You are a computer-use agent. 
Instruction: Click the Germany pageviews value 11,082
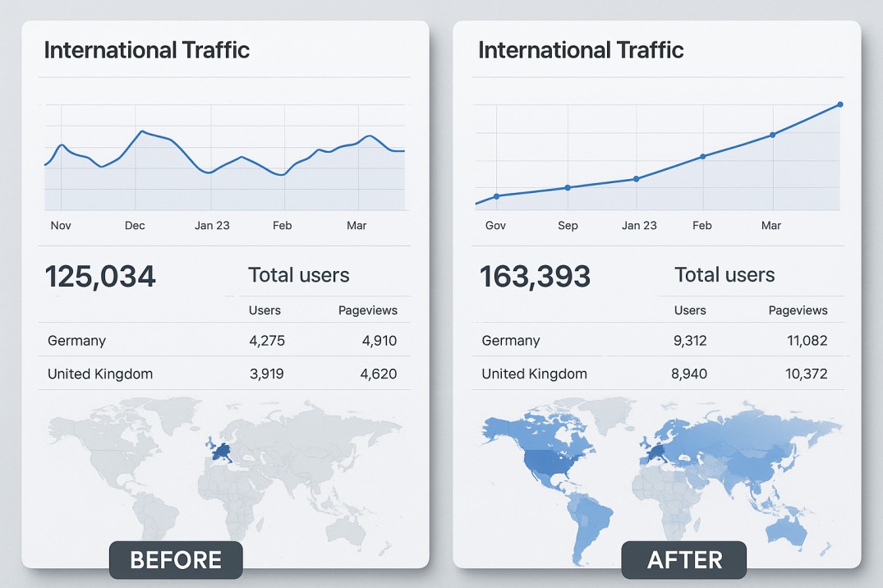pyautogui.click(x=807, y=341)
